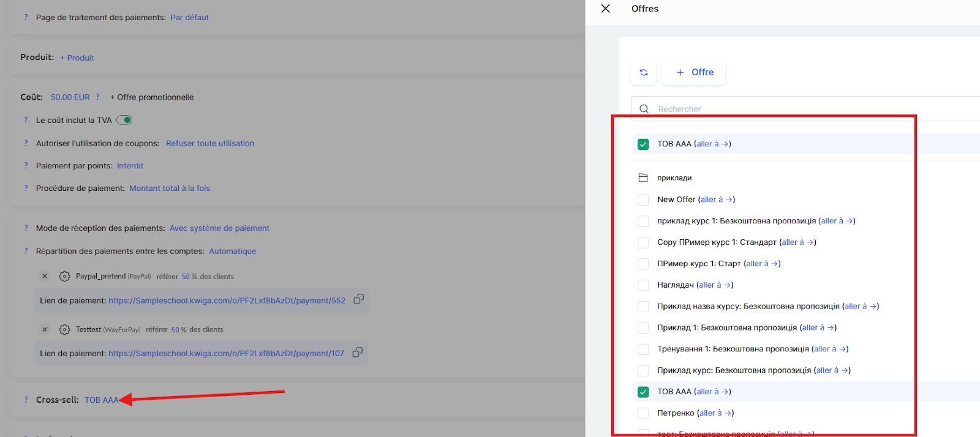
Task: Close the Offres side panel
Action: point(605,9)
